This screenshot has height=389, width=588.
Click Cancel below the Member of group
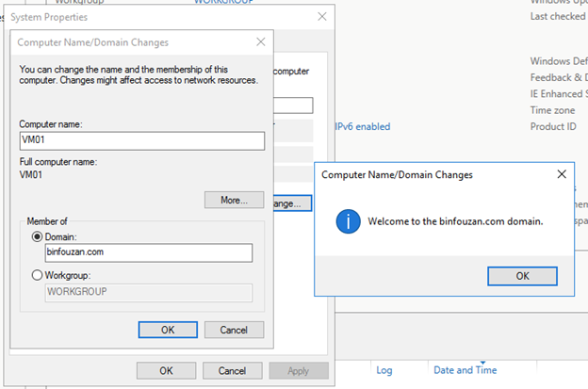[233, 330]
